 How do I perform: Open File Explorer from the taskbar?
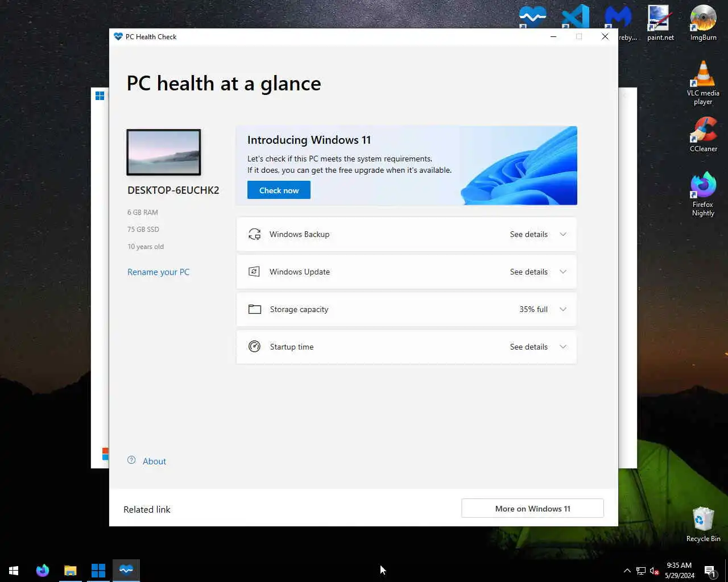[71, 570]
